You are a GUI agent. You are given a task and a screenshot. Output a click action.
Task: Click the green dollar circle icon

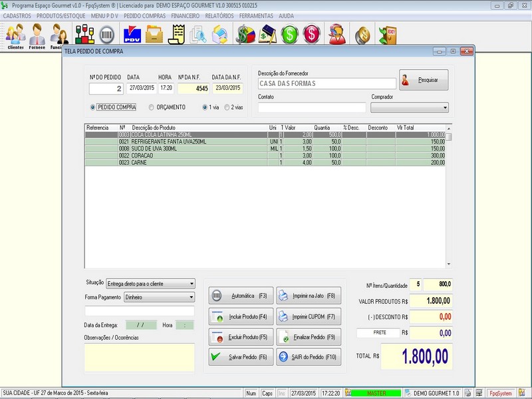(x=289, y=35)
